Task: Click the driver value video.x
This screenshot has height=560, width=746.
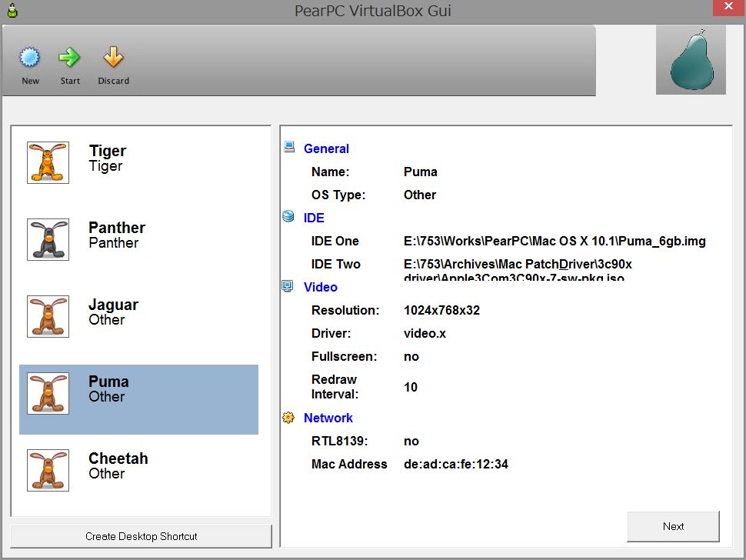Action: click(425, 334)
